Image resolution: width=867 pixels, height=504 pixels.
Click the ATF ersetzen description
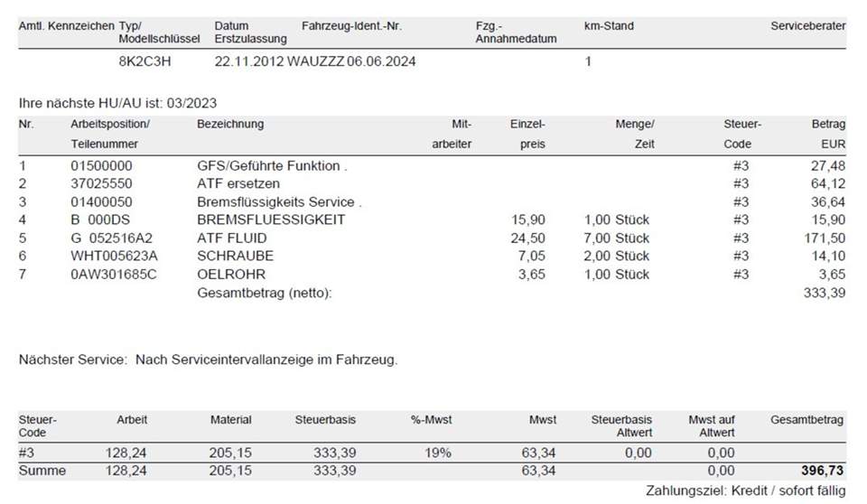238,183
